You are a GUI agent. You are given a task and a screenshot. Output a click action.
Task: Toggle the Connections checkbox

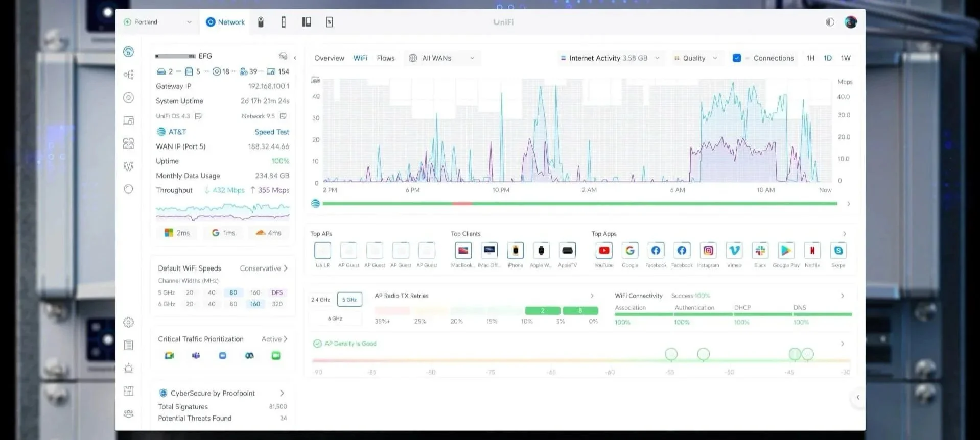coord(737,58)
